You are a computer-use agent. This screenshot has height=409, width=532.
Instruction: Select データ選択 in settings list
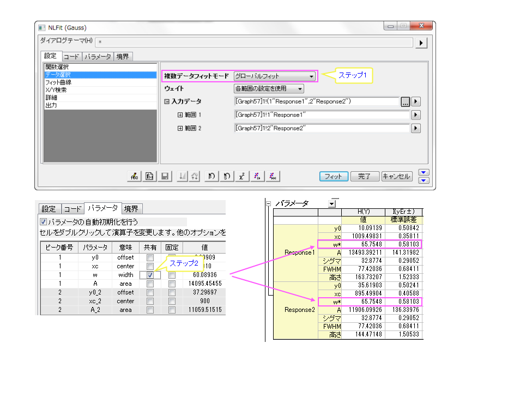(x=100, y=75)
